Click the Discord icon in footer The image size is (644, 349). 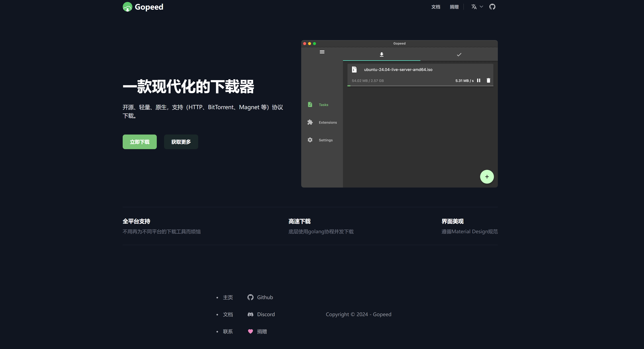250,315
